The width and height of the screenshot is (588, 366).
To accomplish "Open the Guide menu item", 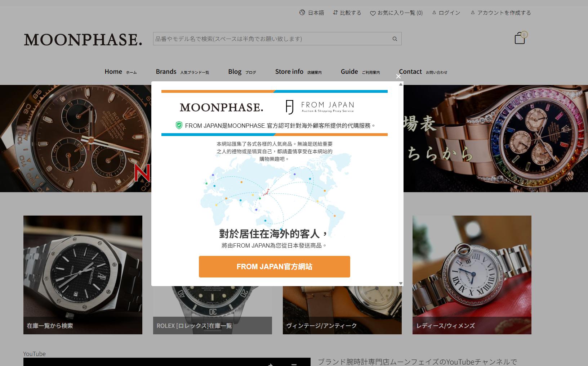I will pos(360,72).
